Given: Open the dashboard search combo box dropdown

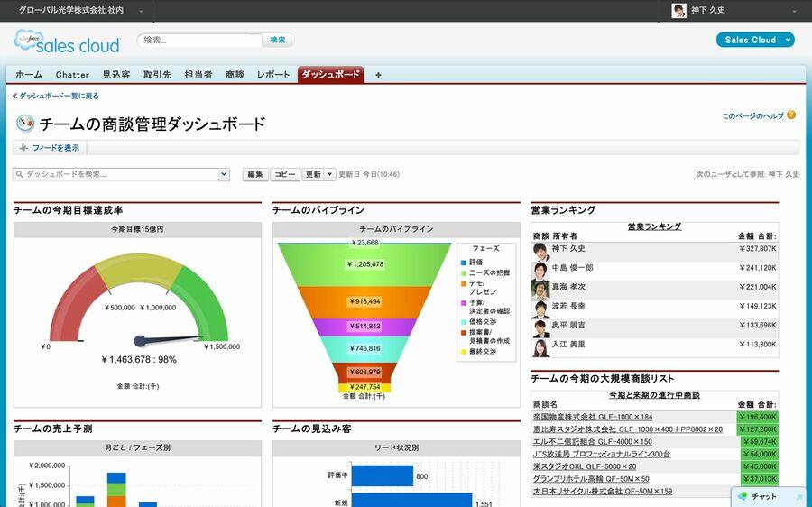Looking at the screenshot, I should 224,174.
